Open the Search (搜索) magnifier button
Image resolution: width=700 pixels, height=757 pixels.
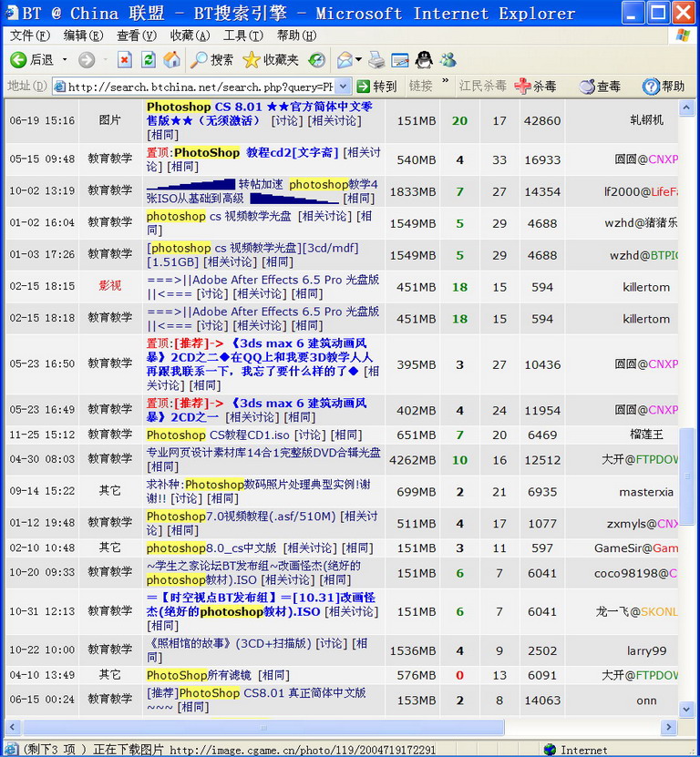tap(212, 60)
